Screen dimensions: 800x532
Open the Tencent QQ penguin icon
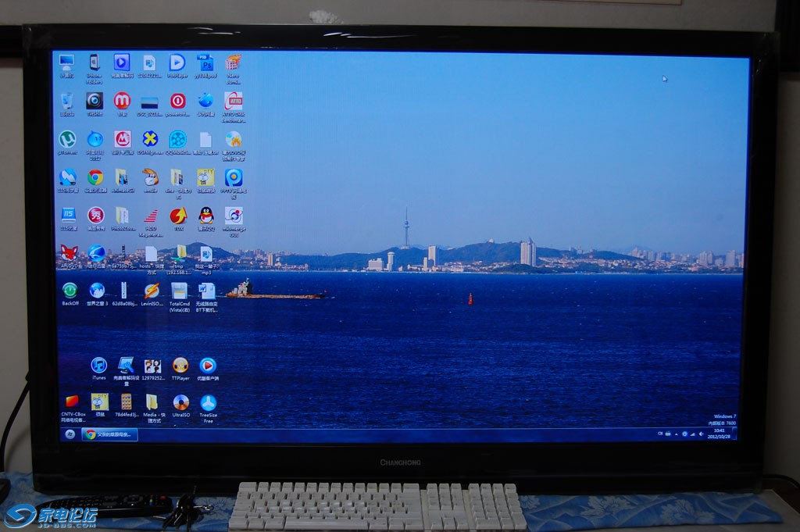coord(205,216)
